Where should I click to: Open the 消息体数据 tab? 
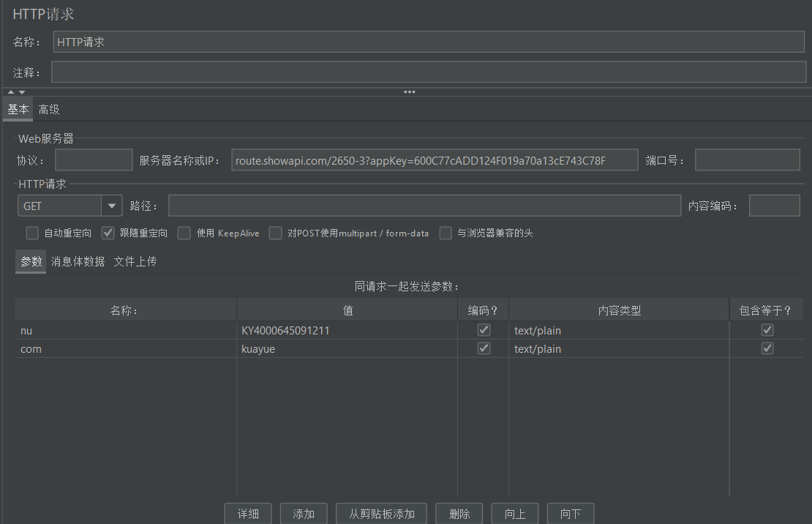[78, 261]
